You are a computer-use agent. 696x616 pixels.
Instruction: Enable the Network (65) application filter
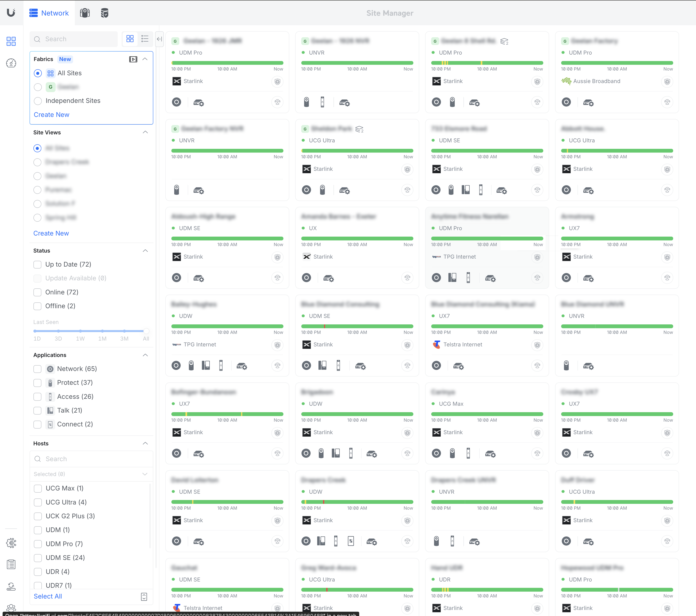38,369
